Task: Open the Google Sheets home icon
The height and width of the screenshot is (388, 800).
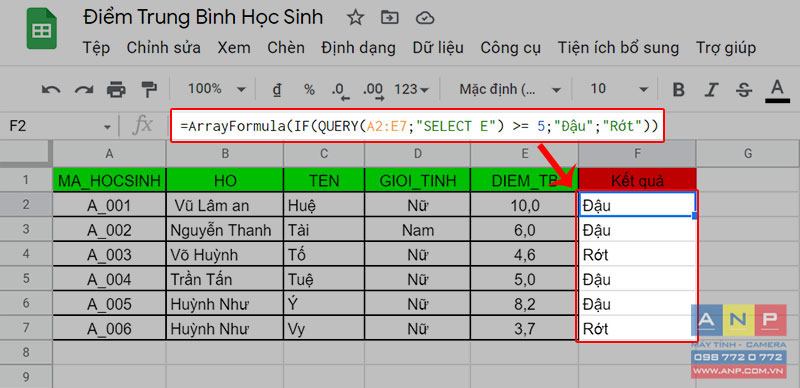Action: (42, 29)
